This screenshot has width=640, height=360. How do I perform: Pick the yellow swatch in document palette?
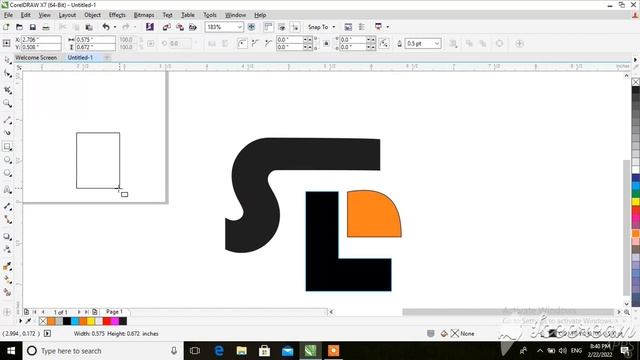[x=91, y=321]
